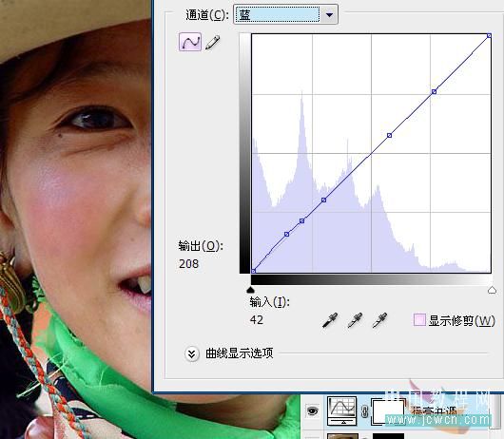Enable the 显示修剪 checkbox
This screenshot has height=439, width=504.
pyautogui.click(x=419, y=320)
